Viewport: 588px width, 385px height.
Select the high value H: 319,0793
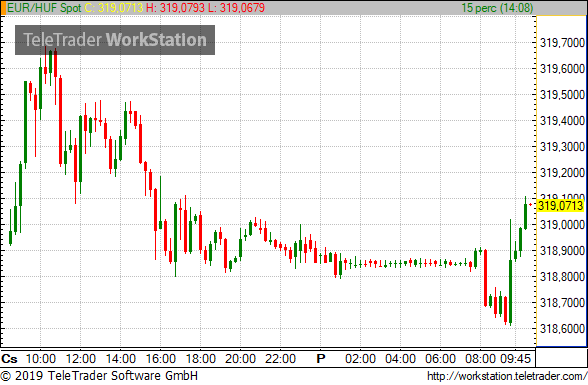176,8
